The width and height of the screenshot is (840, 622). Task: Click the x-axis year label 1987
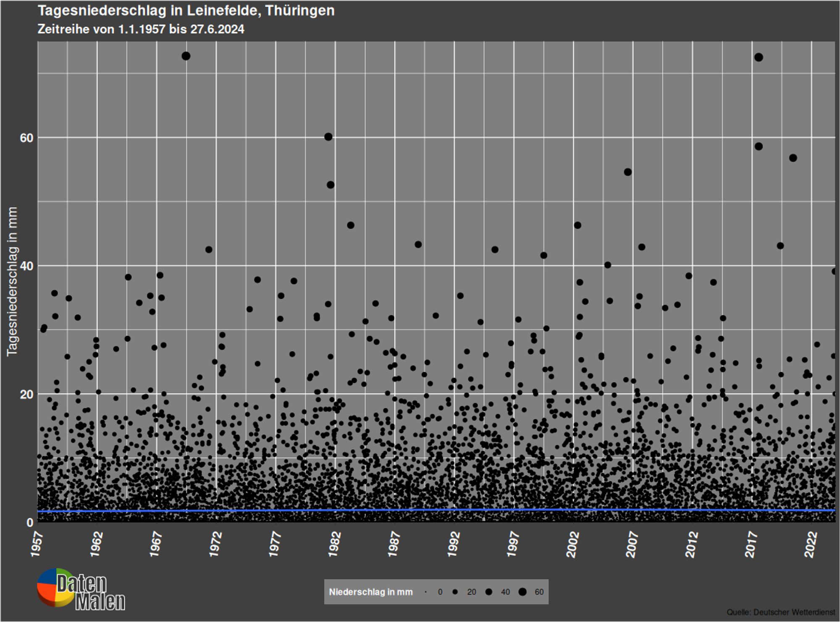coord(394,544)
